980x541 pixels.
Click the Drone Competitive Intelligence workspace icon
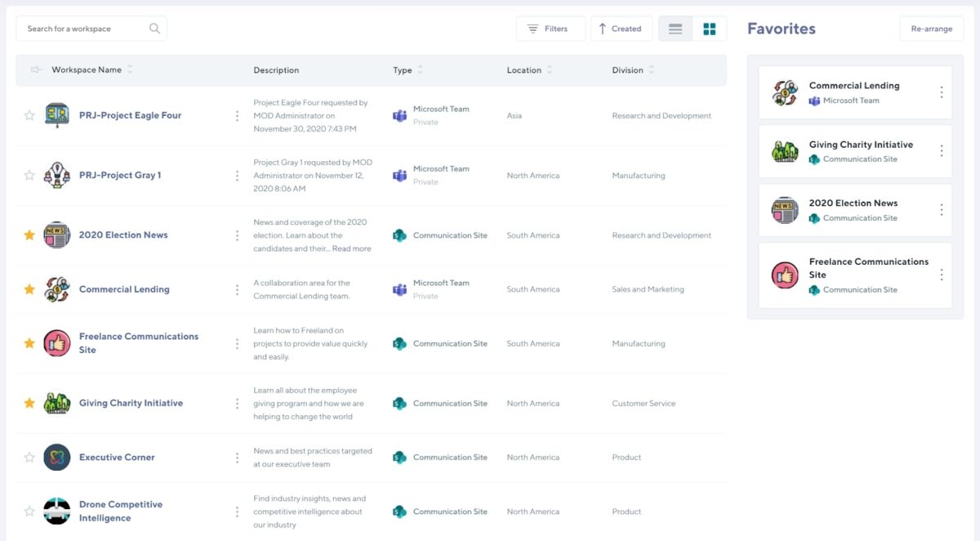click(56, 511)
